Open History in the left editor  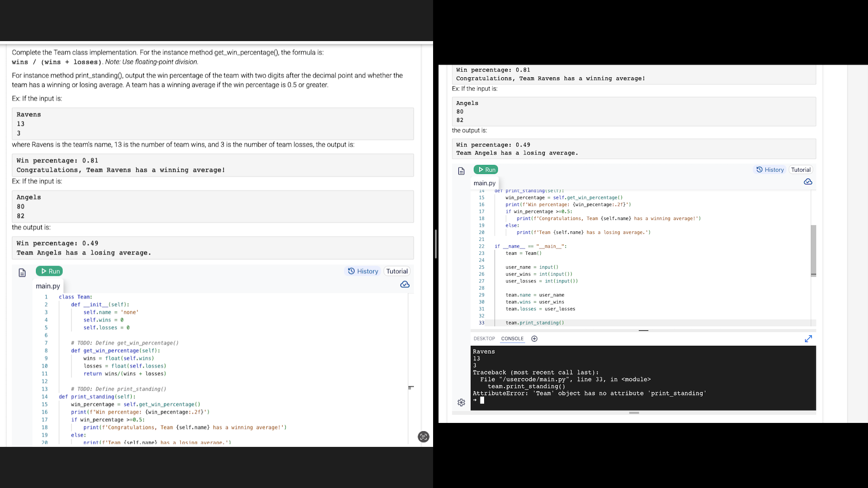coord(363,271)
